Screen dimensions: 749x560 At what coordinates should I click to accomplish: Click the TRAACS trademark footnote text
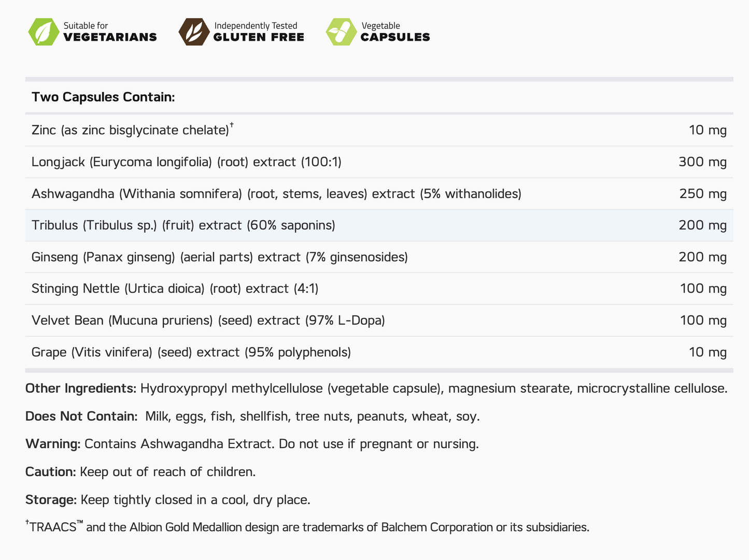click(307, 527)
